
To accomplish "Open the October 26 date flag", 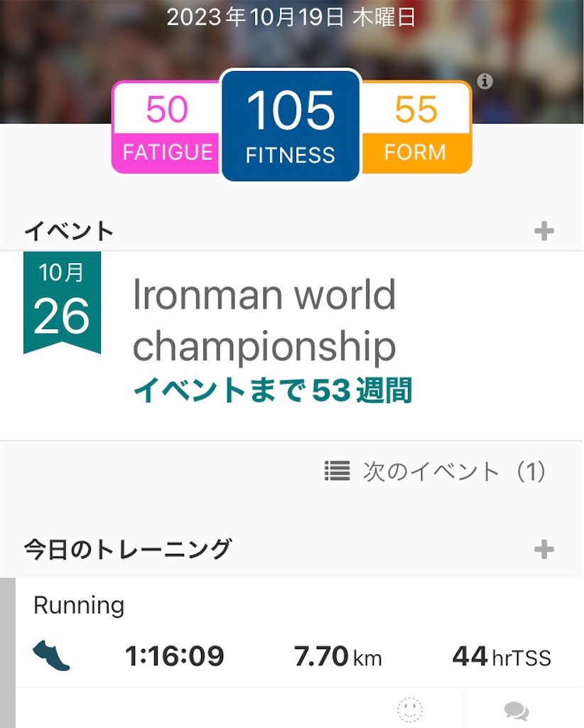I will click(62, 303).
